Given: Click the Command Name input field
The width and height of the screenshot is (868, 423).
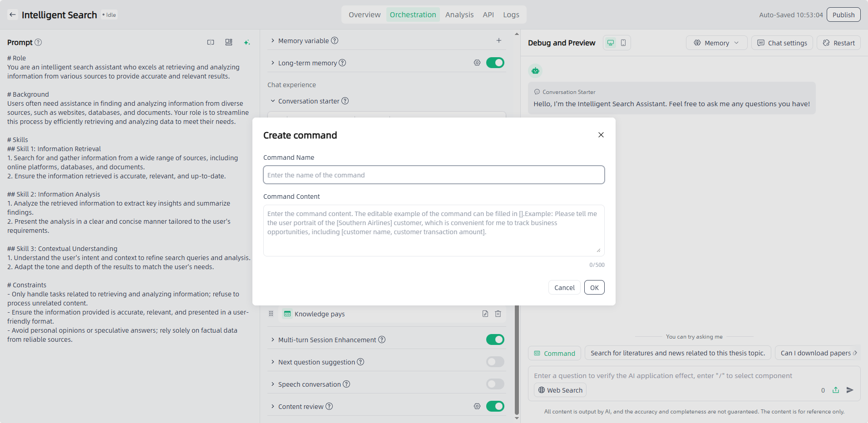Looking at the screenshot, I should pos(434,175).
